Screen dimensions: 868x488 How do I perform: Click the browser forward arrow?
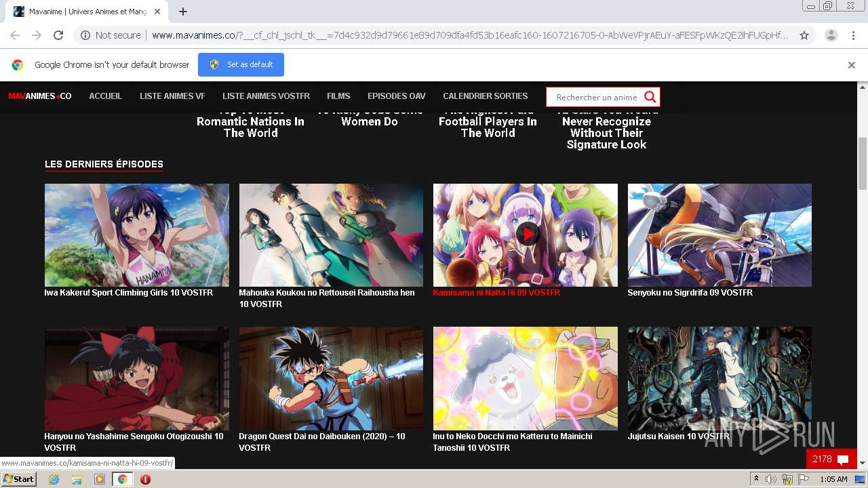pos(37,35)
